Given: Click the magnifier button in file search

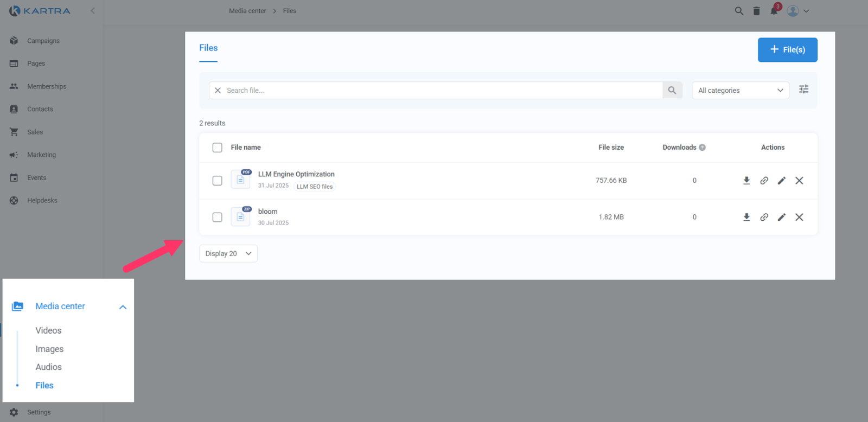Looking at the screenshot, I should pyautogui.click(x=672, y=91).
